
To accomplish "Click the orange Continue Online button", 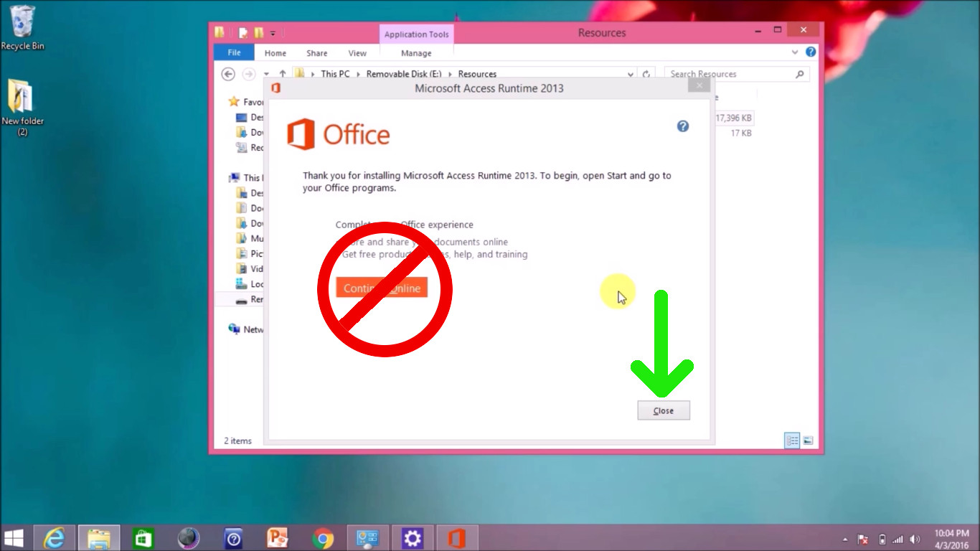I will pos(382,288).
